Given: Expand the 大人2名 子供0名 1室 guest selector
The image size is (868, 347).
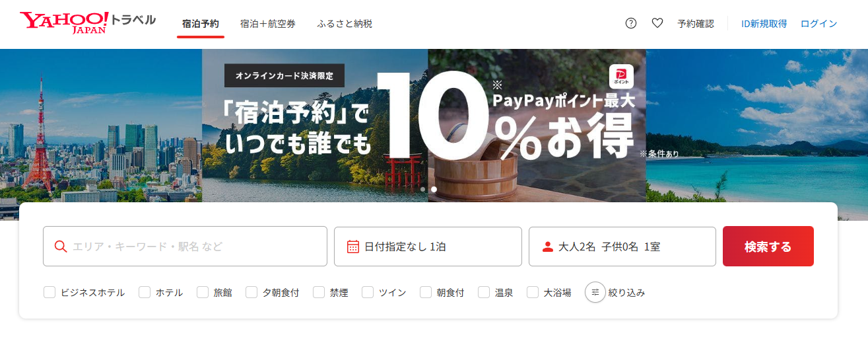Looking at the screenshot, I should pos(622,247).
